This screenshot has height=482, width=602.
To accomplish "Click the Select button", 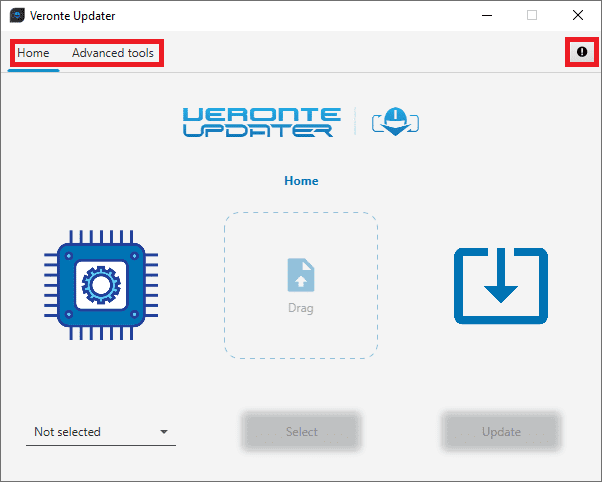I will (301, 432).
